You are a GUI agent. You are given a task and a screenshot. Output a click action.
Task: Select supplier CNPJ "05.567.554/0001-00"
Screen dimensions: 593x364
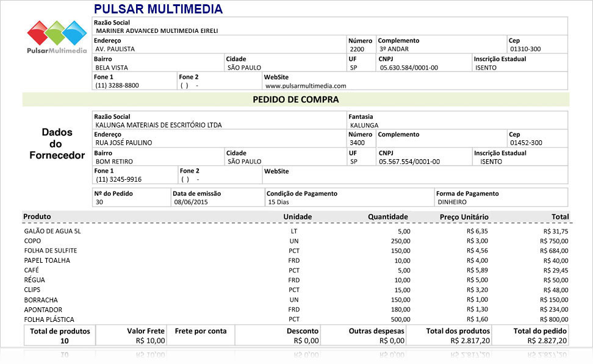pyautogui.click(x=409, y=162)
